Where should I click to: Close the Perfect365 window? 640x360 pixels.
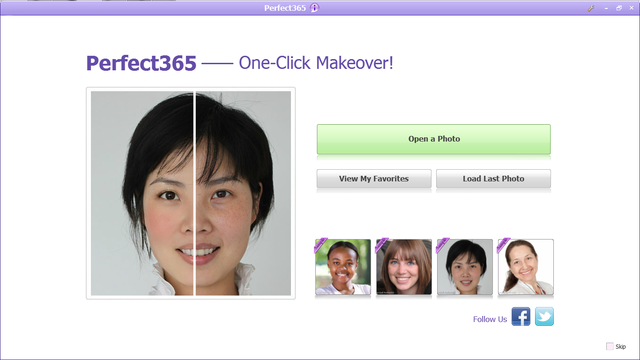(631, 8)
